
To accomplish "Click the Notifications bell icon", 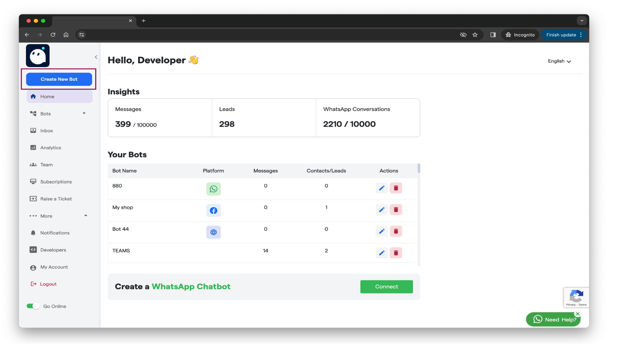I will 33,233.
